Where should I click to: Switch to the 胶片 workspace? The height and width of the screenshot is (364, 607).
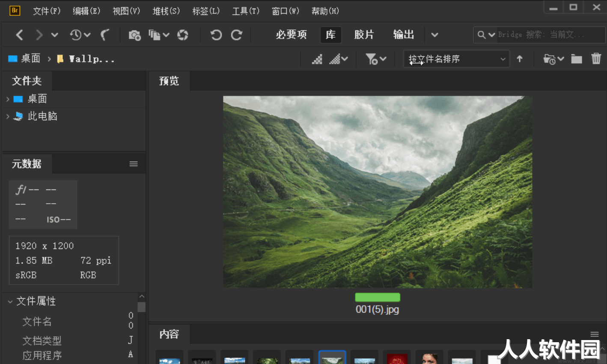pos(364,35)
